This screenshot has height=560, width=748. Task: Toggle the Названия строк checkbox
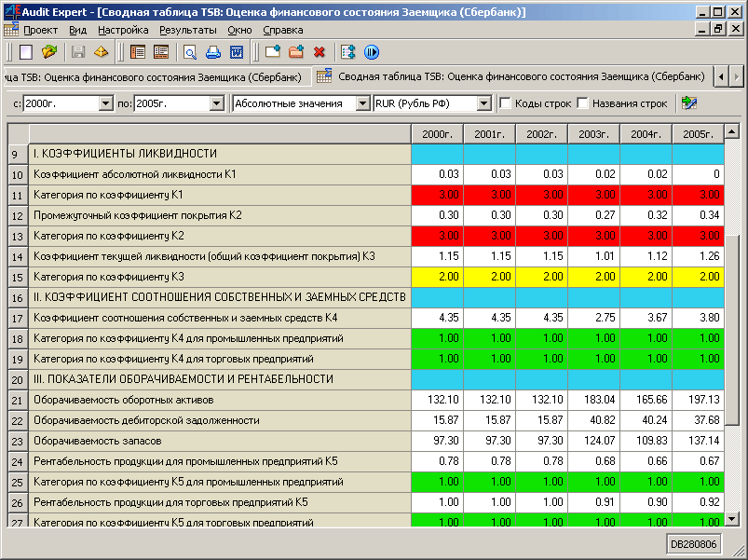(583, 103)
